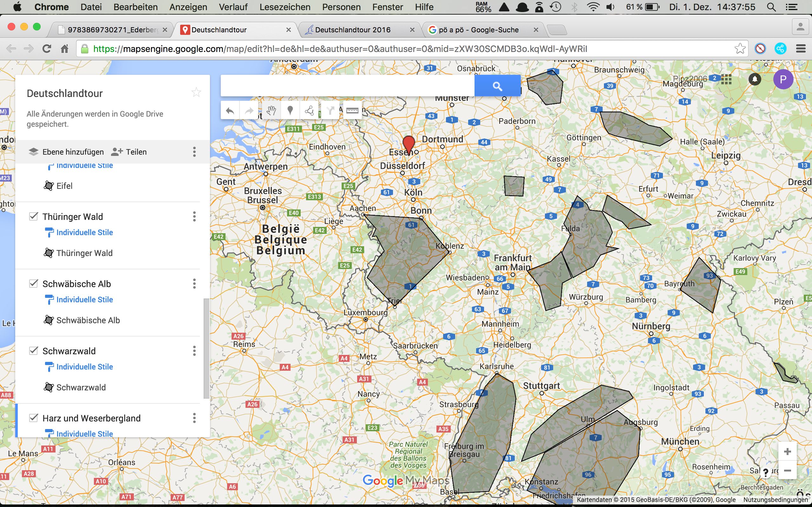Click the blue map search button
Viewport: 812px width, 507px height.
pos(497,86)
